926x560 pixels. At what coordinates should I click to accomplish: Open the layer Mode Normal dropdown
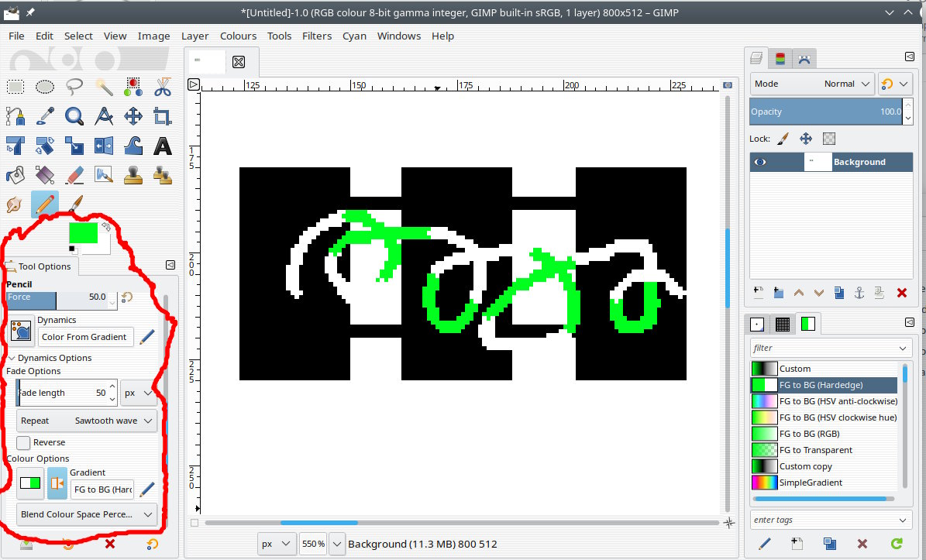coord(812,84)
